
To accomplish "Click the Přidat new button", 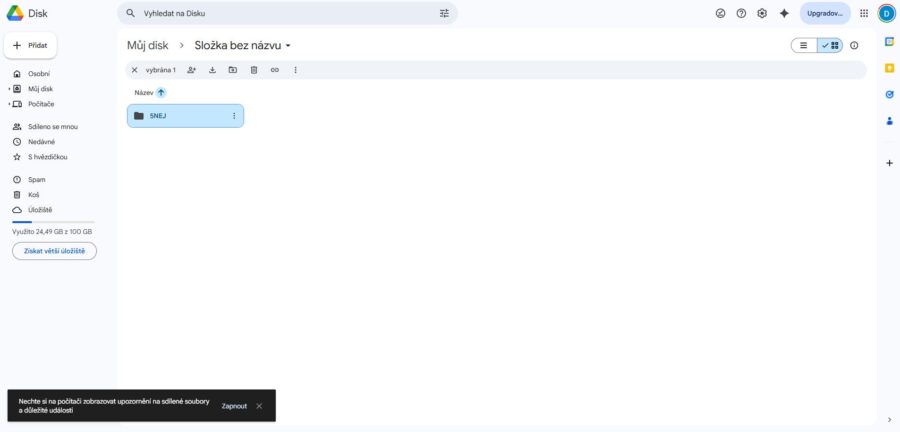I will 30,45.
